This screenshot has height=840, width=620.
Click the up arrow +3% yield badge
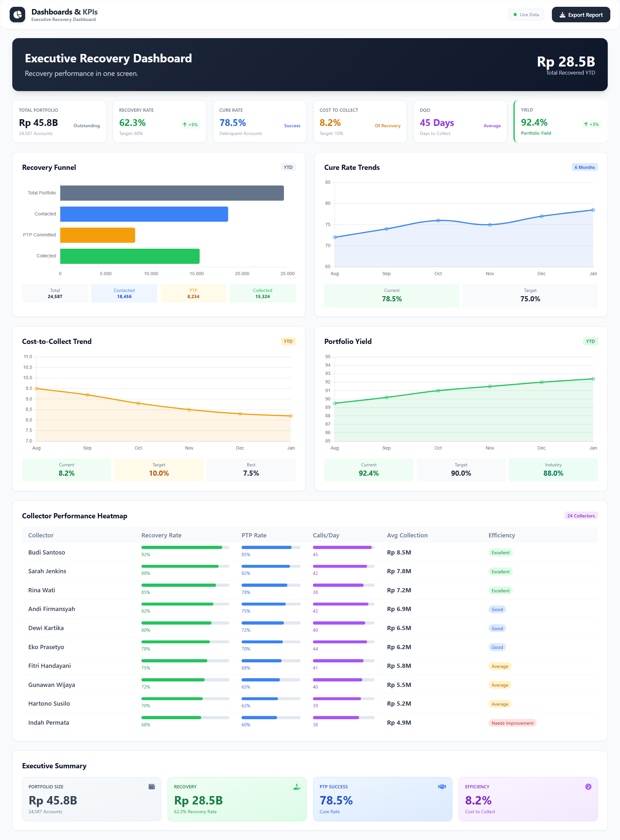(x=591, y=124)
